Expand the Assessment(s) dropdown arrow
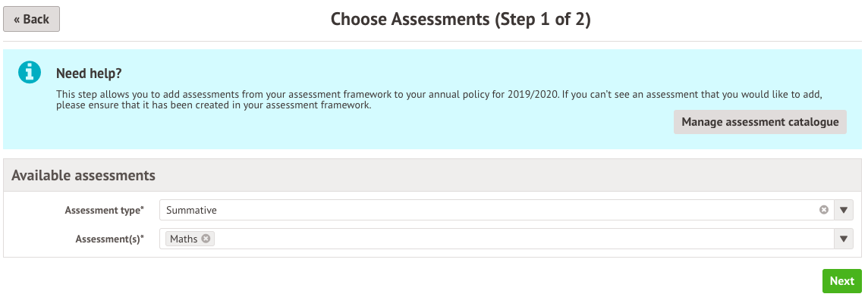868x297 pixels. (x=844, y=239)
